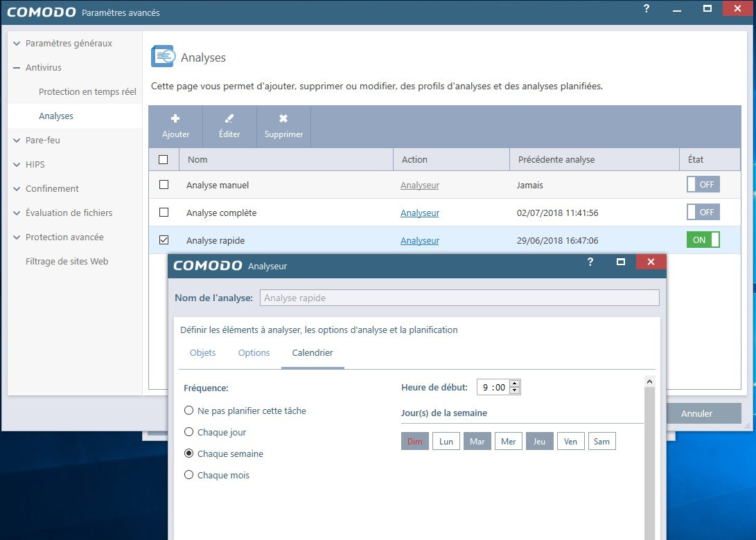Toggle the Mer day button
756x540 pixels.
point(508,441)
